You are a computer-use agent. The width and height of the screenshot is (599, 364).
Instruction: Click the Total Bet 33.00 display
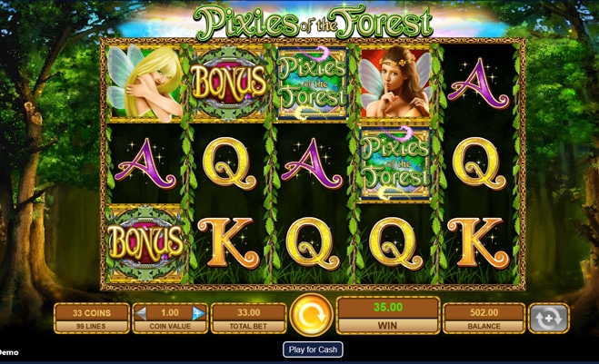tap(249, 319)
